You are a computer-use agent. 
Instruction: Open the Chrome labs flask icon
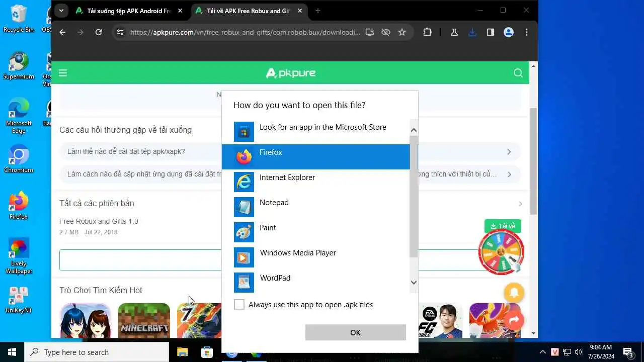point(454,32)
